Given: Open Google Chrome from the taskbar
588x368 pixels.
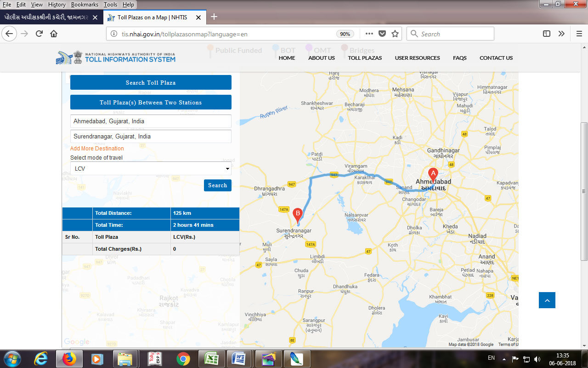Looking at the screenshot, I should point(183,358).
